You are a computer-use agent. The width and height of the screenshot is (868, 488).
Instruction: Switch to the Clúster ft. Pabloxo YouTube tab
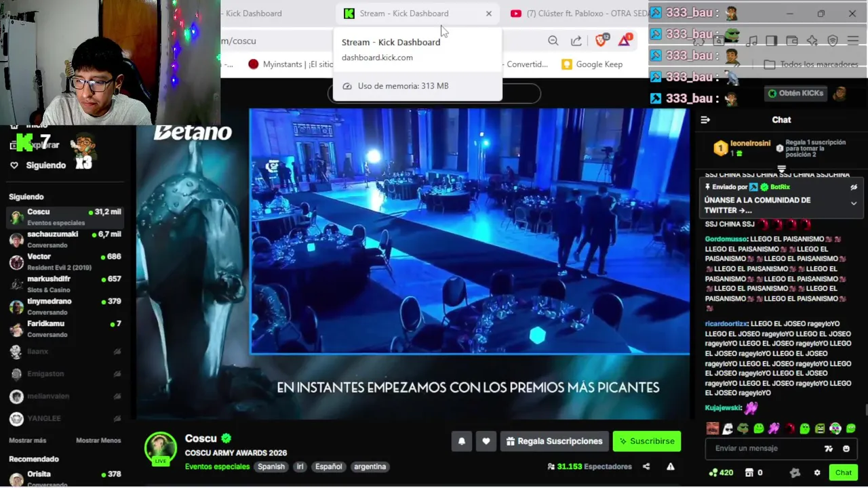click(580, 14)
